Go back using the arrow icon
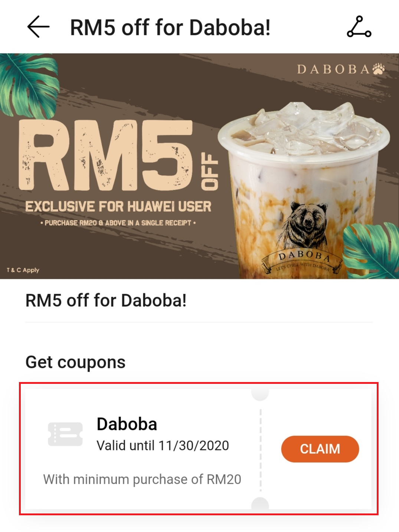399x532 pixels. pyautogui.click(x=38, y=27)
